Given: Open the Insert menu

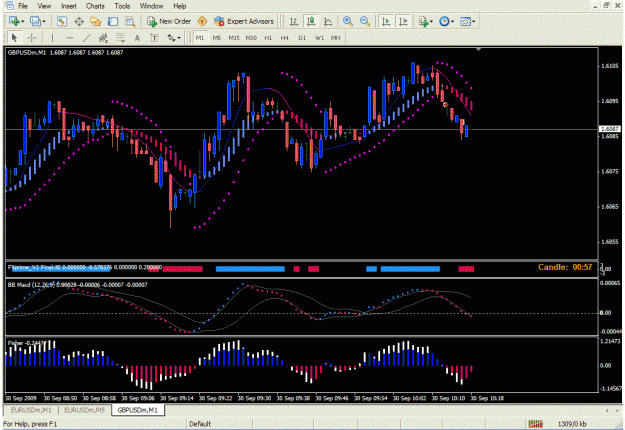Looking at the screenshot, I should tap(69, 6).
